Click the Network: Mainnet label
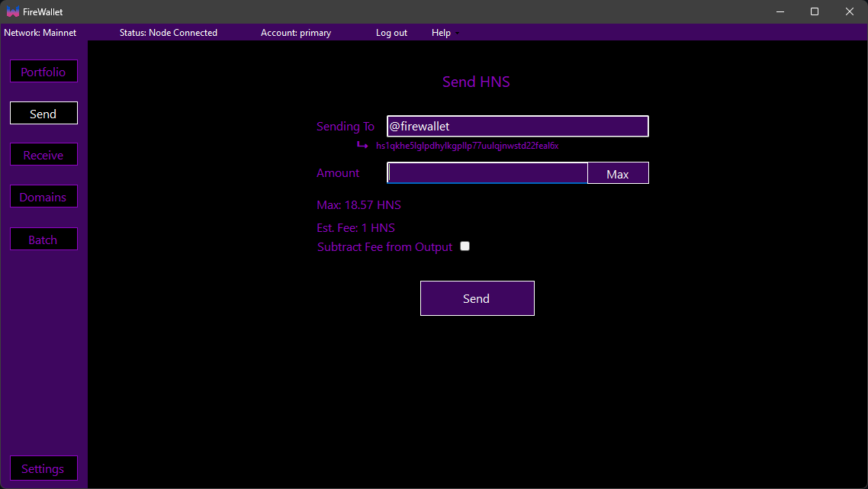This screenshot has height=489, width=868. coord(40,33)
